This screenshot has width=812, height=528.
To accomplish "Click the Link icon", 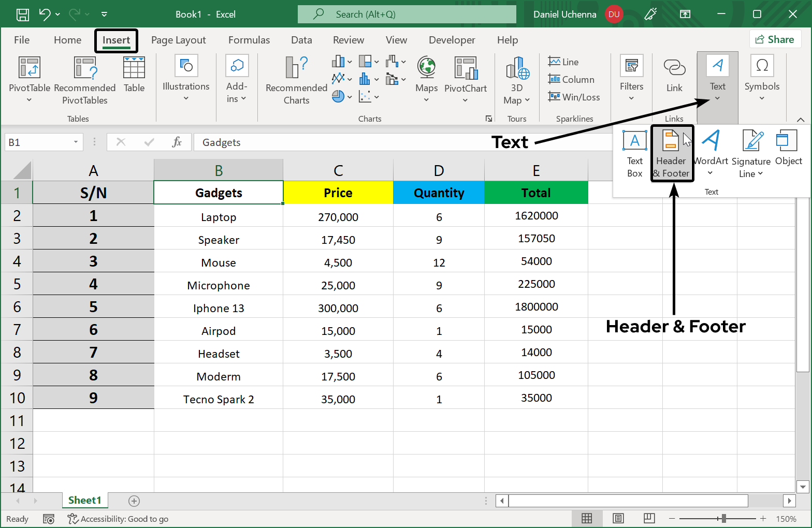I will (x=674, y=75).
